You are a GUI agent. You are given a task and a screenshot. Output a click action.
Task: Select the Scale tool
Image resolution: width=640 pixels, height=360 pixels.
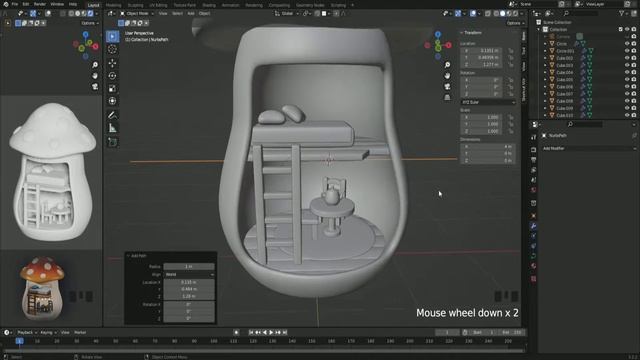tap(113, 88)
